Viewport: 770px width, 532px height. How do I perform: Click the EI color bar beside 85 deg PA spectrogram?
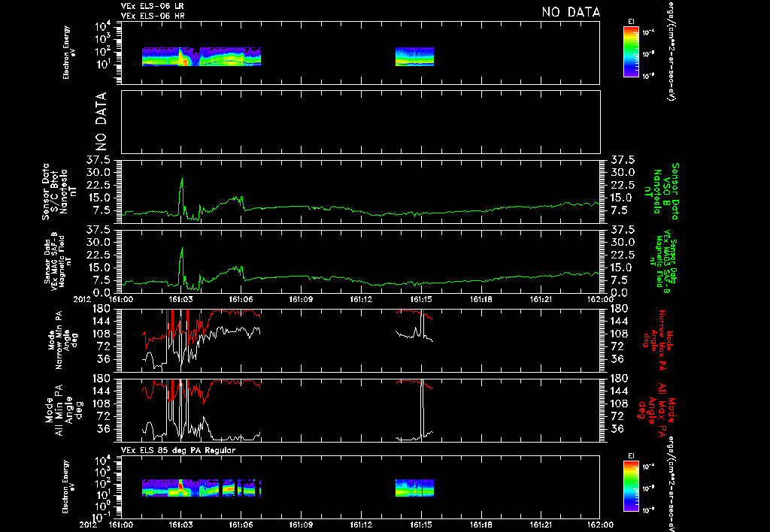pyautogui.click(x=631, y=486)
